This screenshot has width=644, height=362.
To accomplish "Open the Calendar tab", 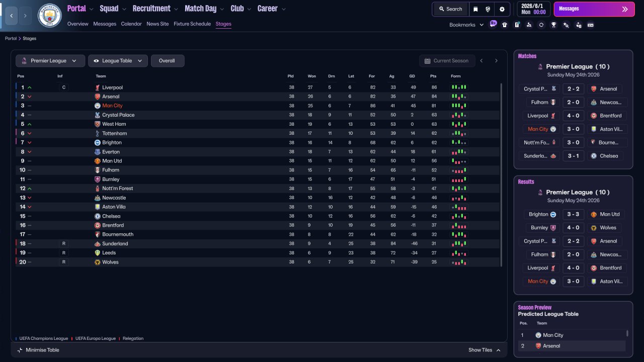I will (x=131, y=24).
